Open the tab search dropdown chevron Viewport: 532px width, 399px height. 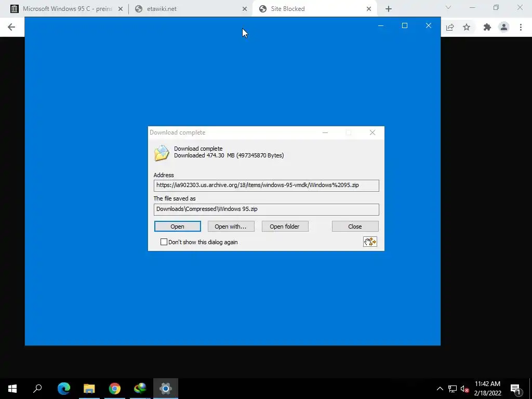(448, 7)
